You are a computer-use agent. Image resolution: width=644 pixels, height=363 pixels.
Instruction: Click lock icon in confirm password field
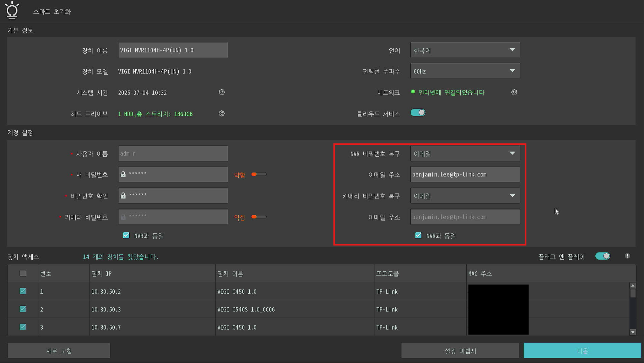(x=123, y=196)
